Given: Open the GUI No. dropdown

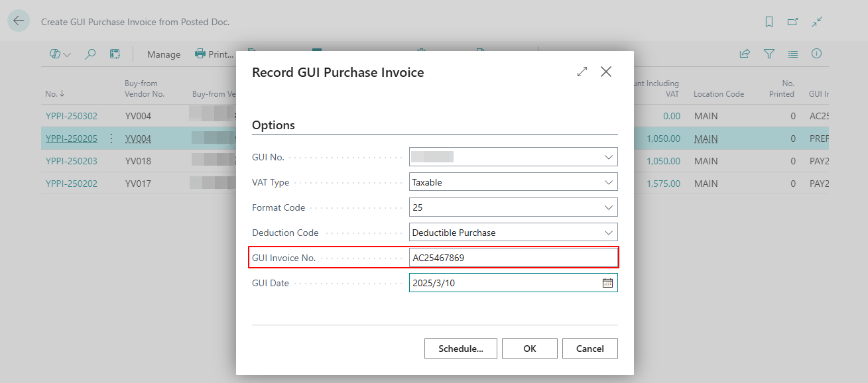Looking at the screenshot, I should (x=609, y=157).
